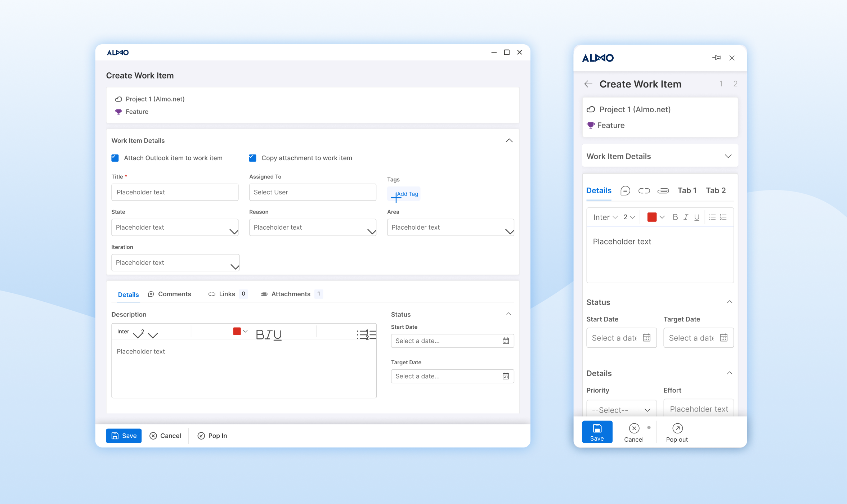Uncheck Copy attachment to work item
The image size is (847, 504).
tap(252, 158)
